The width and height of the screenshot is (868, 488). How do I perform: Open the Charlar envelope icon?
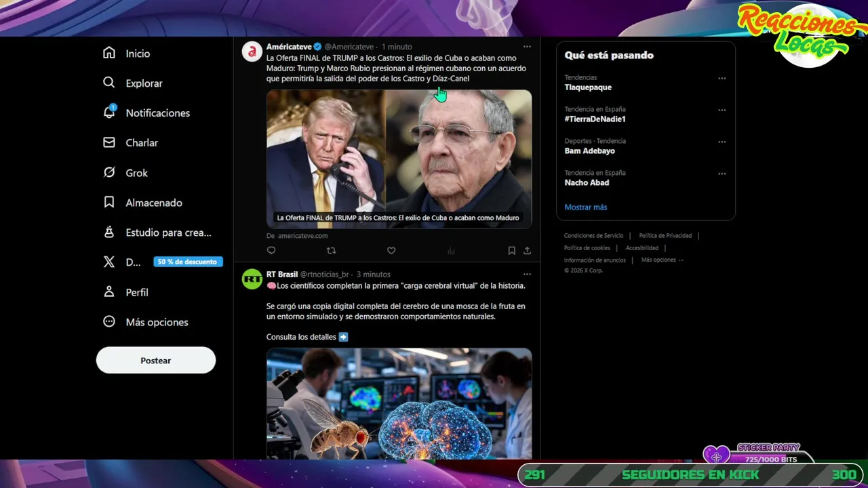(108, 142)
